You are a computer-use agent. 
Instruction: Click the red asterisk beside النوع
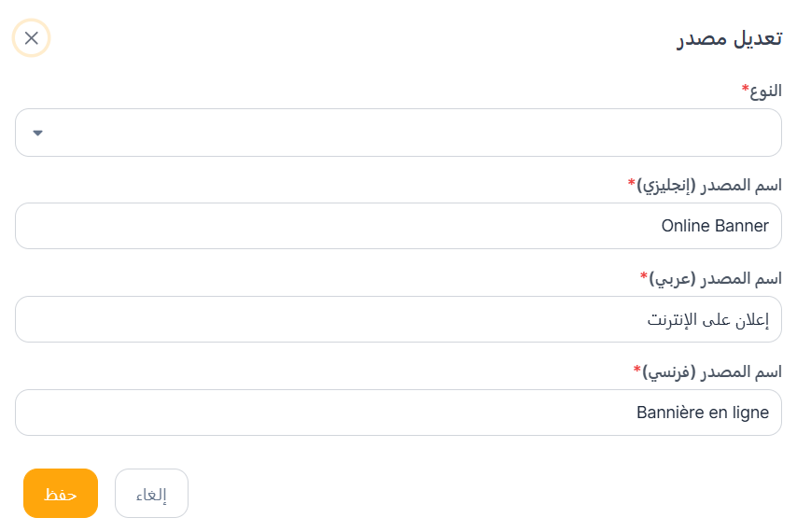(745, 88)
